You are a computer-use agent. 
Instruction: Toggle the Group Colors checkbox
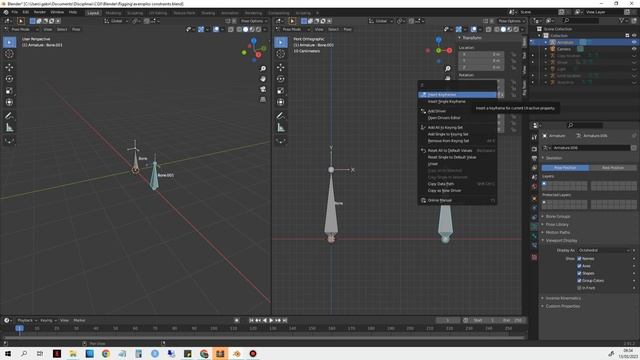[x=579, y=281]
